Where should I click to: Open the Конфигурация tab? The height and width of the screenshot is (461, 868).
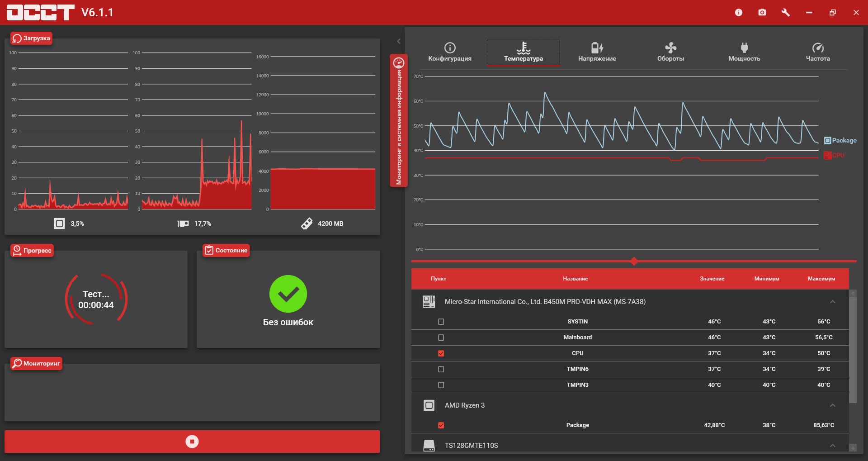pos(450,52)
